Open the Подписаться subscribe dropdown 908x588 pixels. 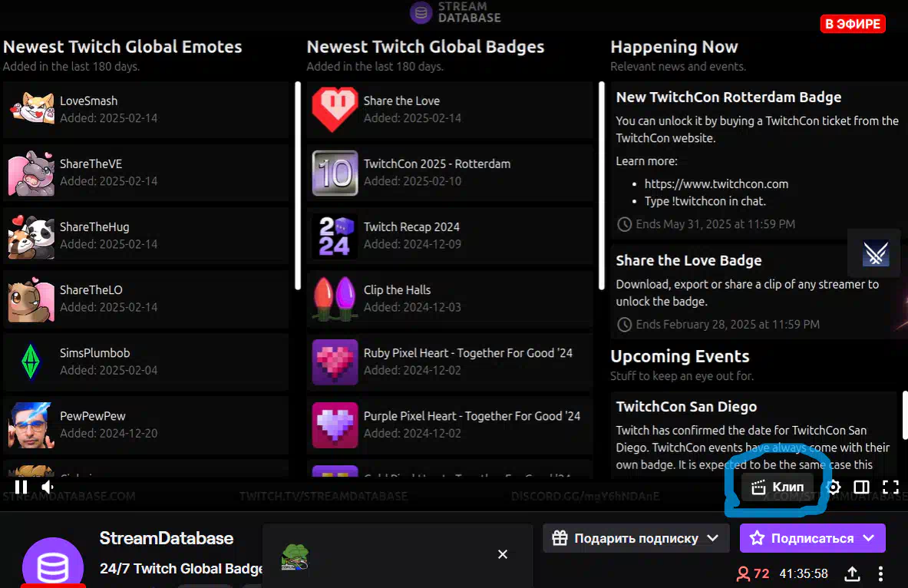(813, 538)
